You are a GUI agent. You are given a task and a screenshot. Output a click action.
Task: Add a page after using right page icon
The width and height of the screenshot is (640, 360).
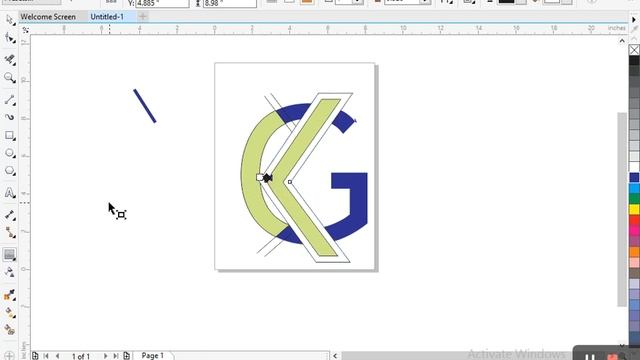(127, 356)
